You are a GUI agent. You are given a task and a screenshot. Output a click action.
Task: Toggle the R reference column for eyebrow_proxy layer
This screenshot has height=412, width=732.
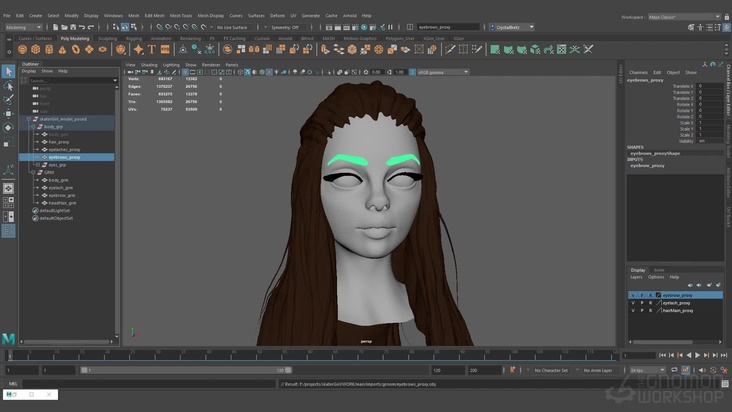650,296
